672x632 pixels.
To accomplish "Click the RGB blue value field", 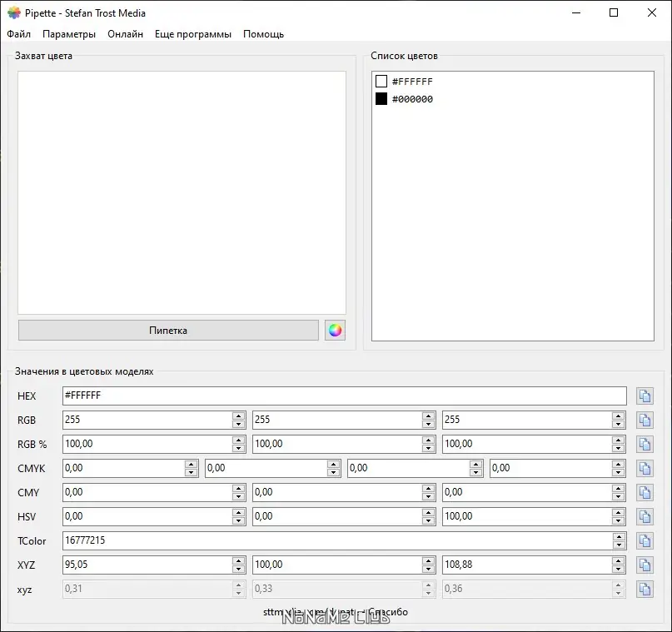I will tap(527, 420).
